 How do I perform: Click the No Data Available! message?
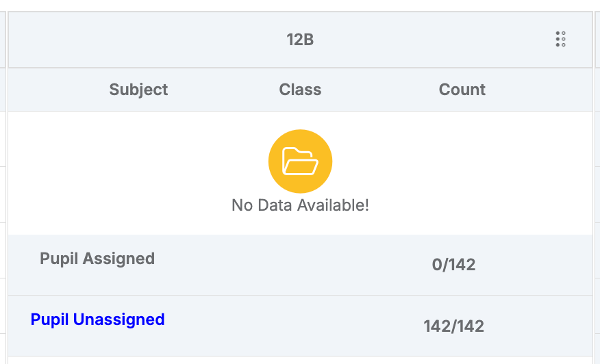pyautogui.click(x=301, y=205)
